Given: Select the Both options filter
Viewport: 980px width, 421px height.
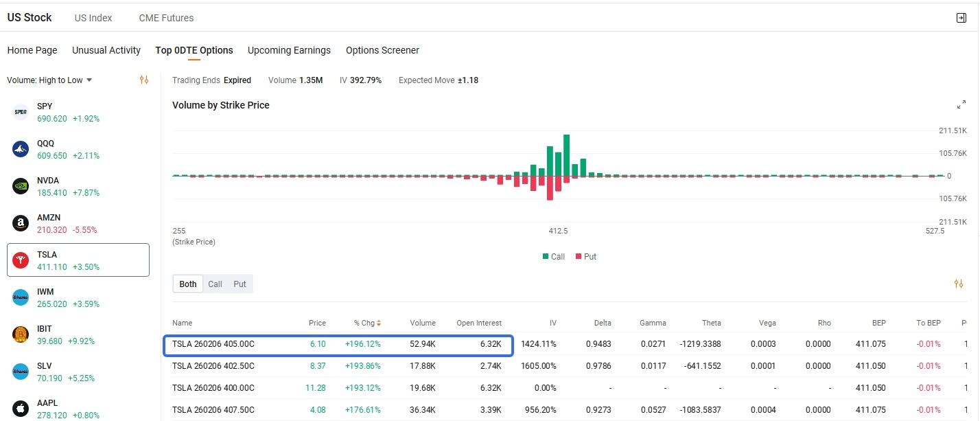Looking at the screenshot, I should (x=188, y=284).
